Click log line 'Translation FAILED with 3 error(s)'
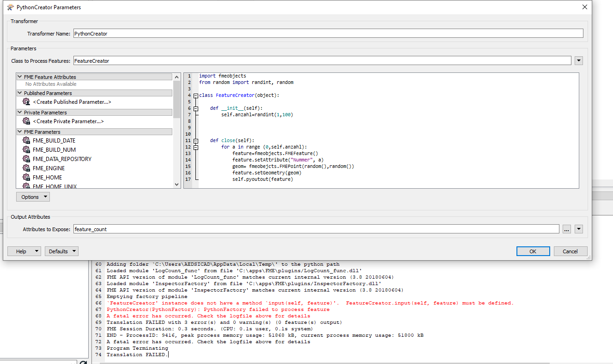This screenshot has height=364, width=613. tap(224, 322)
